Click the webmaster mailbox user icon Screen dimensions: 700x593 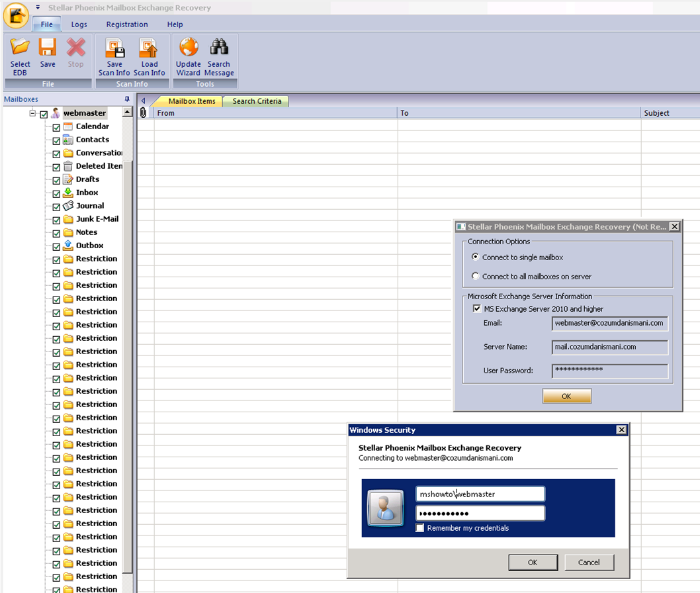coord(56,113)
